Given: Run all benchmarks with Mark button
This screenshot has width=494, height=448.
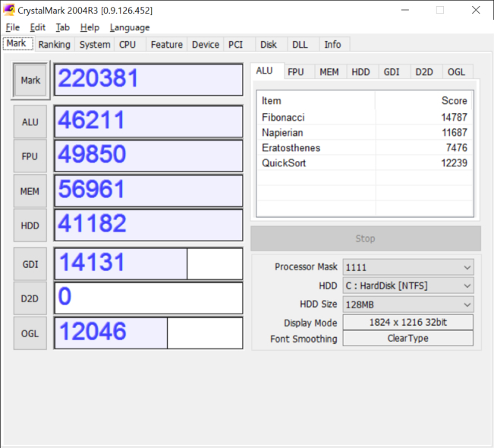Looking at the screenshot, I should [30, 80].
